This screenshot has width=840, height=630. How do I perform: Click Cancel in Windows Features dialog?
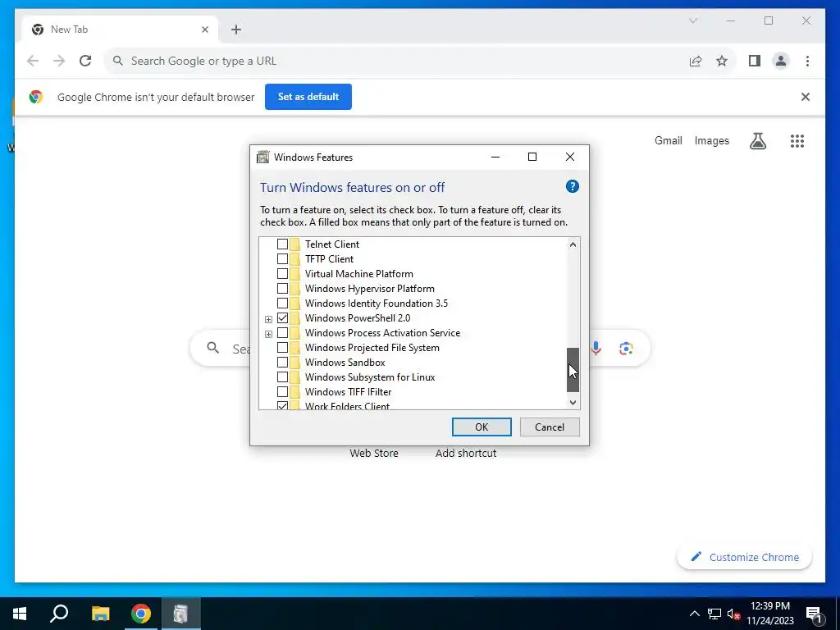pos(550,427)
